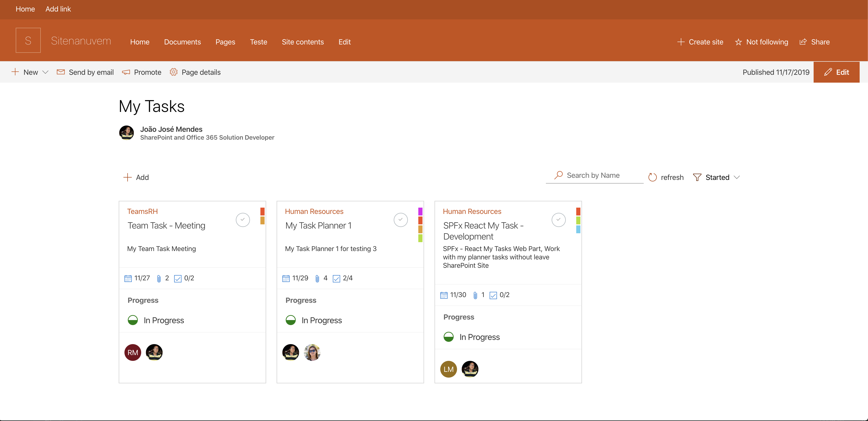Image resolution: width=868 pixels, height=421 pixels.
Task: Expand the New page item dropdown arrow
Action: tap(45, 72)
